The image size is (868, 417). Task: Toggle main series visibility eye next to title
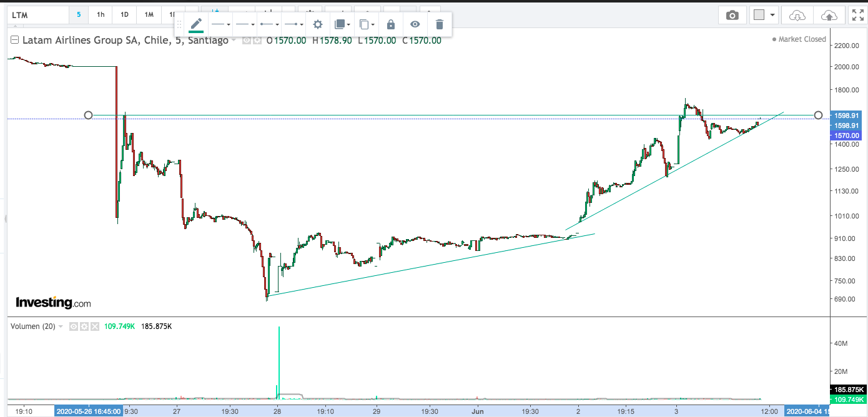(x=246, y=41)
